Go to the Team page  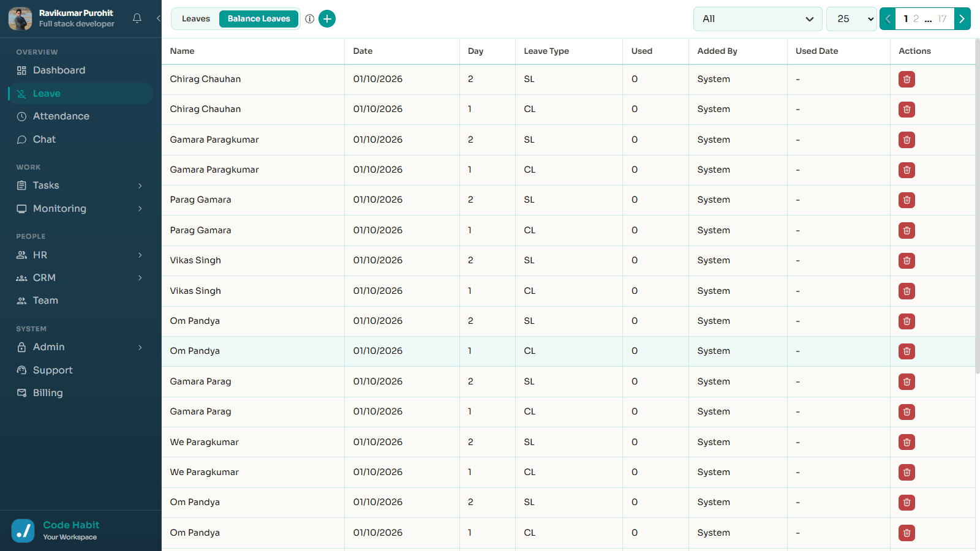point(81,301)
